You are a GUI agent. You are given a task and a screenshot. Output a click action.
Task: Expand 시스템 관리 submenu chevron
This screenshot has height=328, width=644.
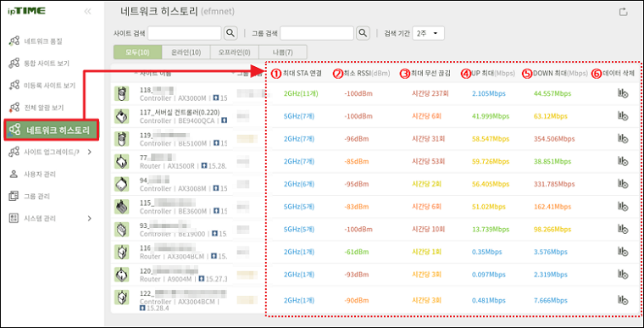(x=90, y=219)
